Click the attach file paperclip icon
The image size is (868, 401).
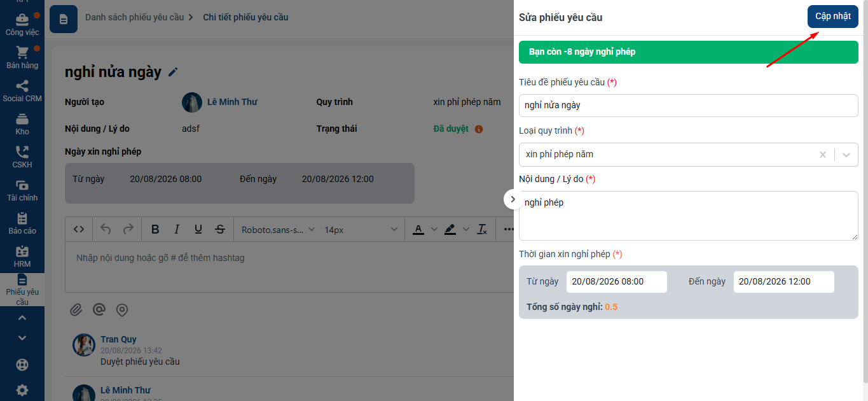76,310
